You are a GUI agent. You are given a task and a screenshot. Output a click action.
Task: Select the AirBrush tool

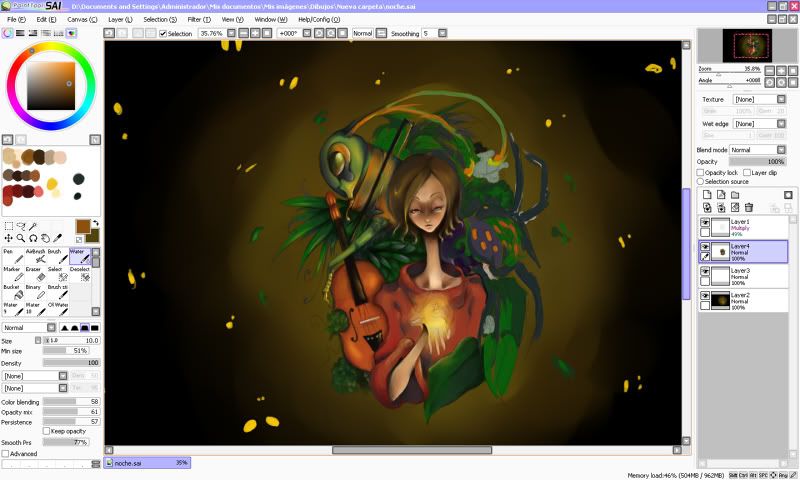35,257
